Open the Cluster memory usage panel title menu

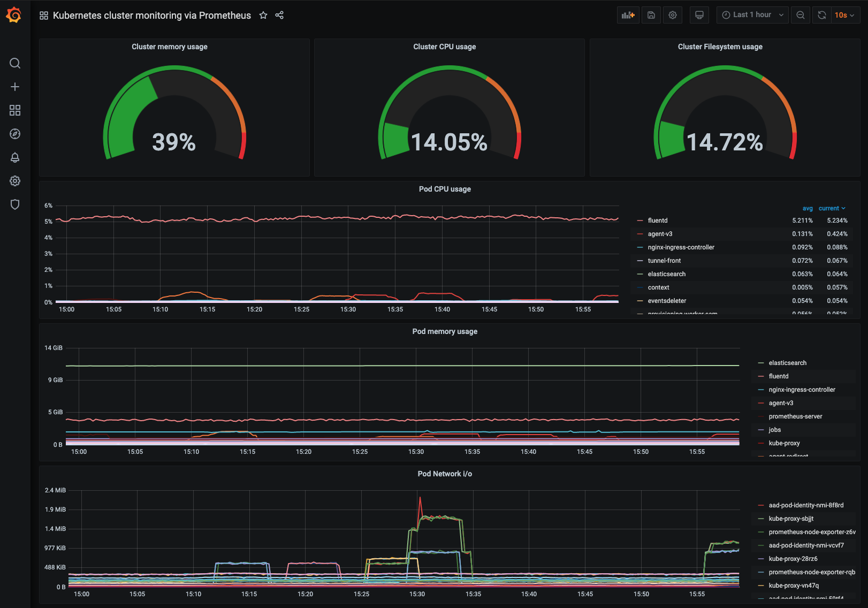[x=170, y=47]
